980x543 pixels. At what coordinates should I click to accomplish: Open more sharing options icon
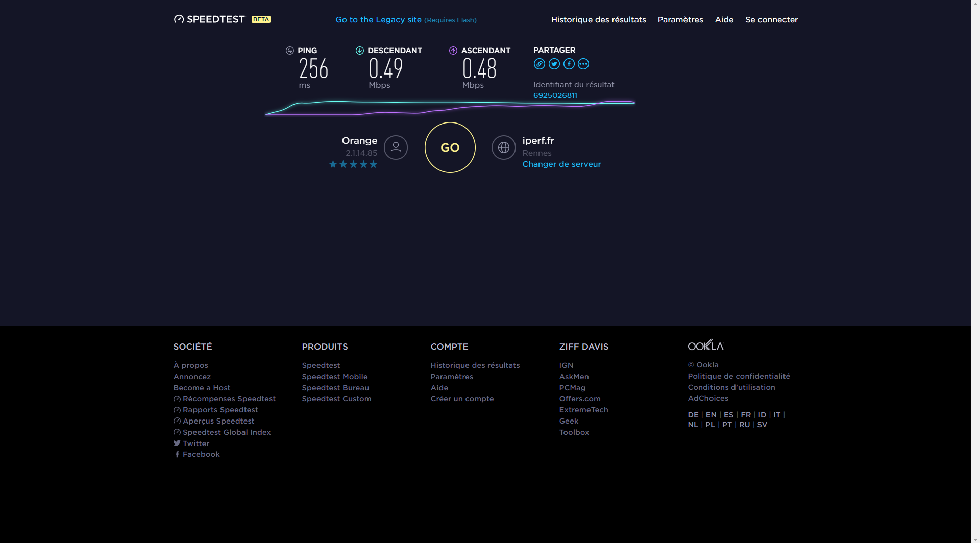(x=583, y=64)
